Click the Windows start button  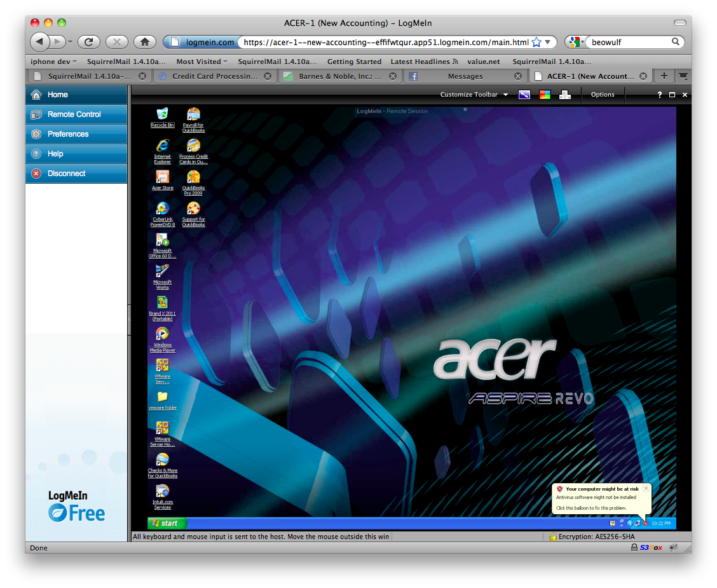(x=167, y=523)
